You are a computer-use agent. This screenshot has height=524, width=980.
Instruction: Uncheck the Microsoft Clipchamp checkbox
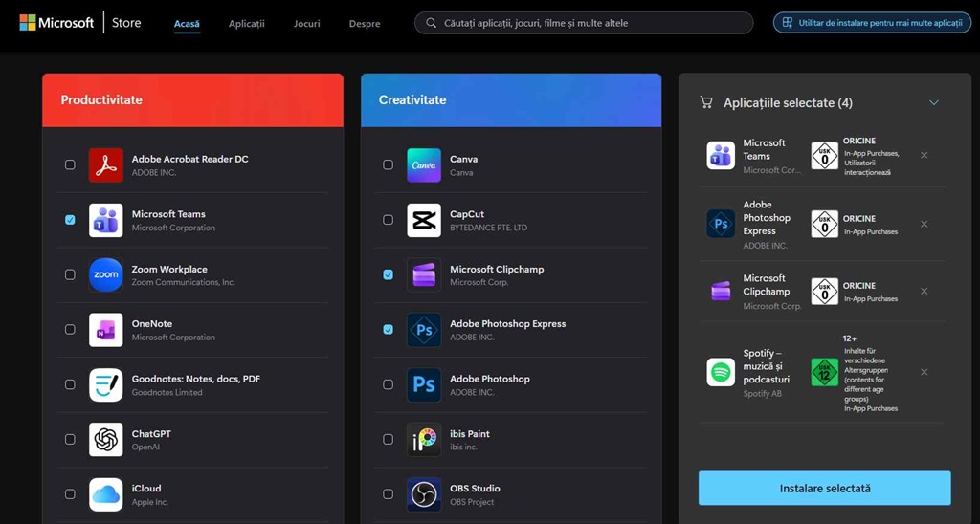tap(388, 274)
